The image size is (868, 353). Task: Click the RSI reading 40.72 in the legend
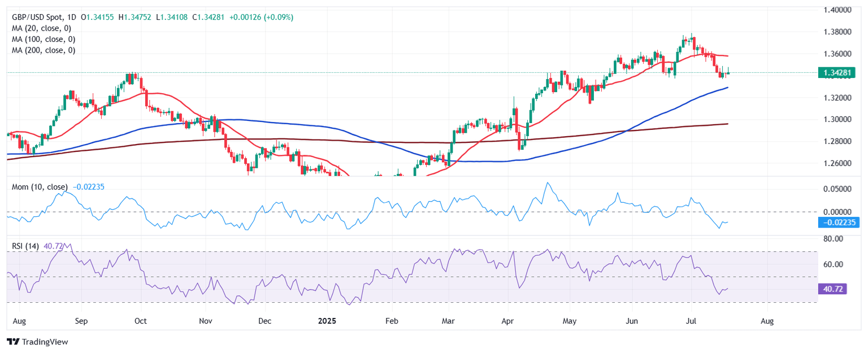[53, 247]
